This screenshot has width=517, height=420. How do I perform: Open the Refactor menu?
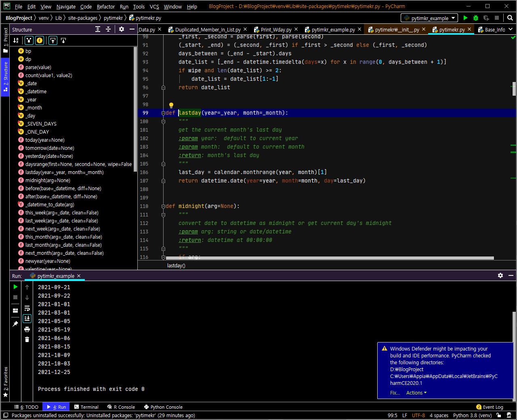[x=105, y=6]
